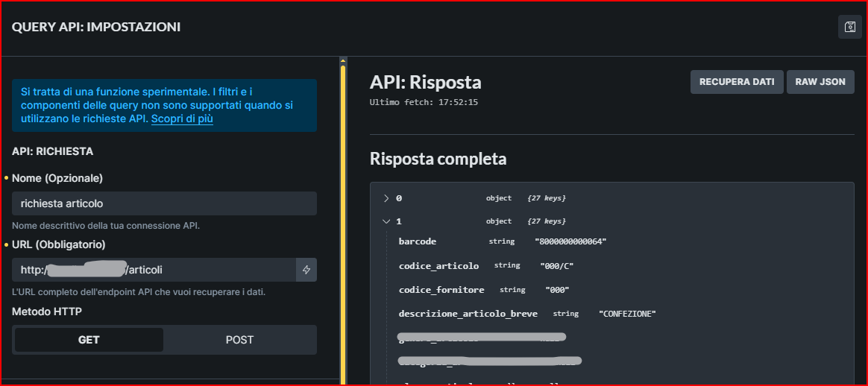868x386 pixels.
Task: Click the "CONFEZIONE" string value
Action: (627, 314)
